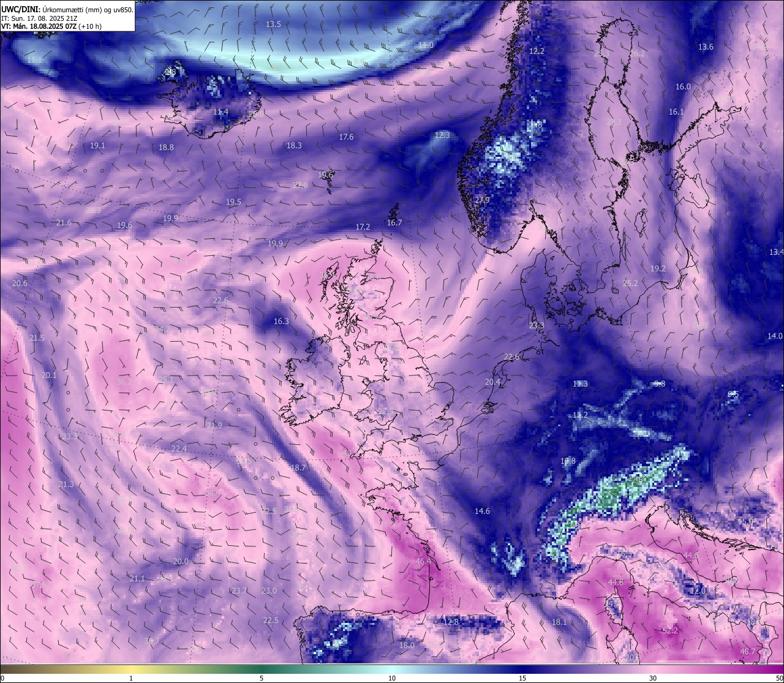Screen dimensions: 784x683
Task: Click the 21.3 value label
Action: (66, 484)
